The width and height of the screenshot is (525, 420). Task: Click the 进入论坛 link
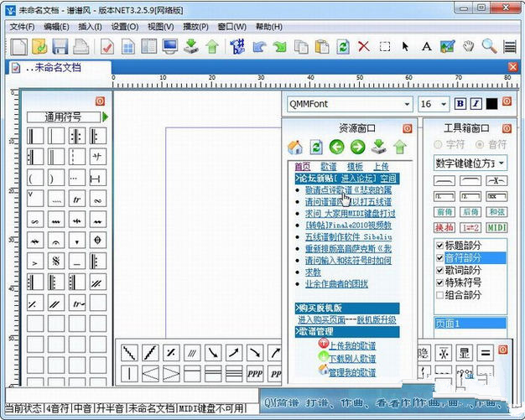click(x=361, y=179)
